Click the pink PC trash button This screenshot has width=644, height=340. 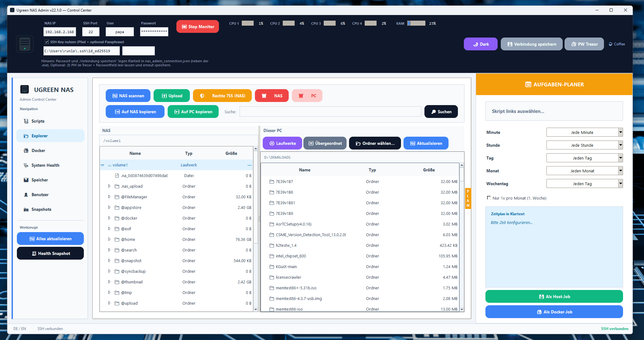(x=307, y=96)
